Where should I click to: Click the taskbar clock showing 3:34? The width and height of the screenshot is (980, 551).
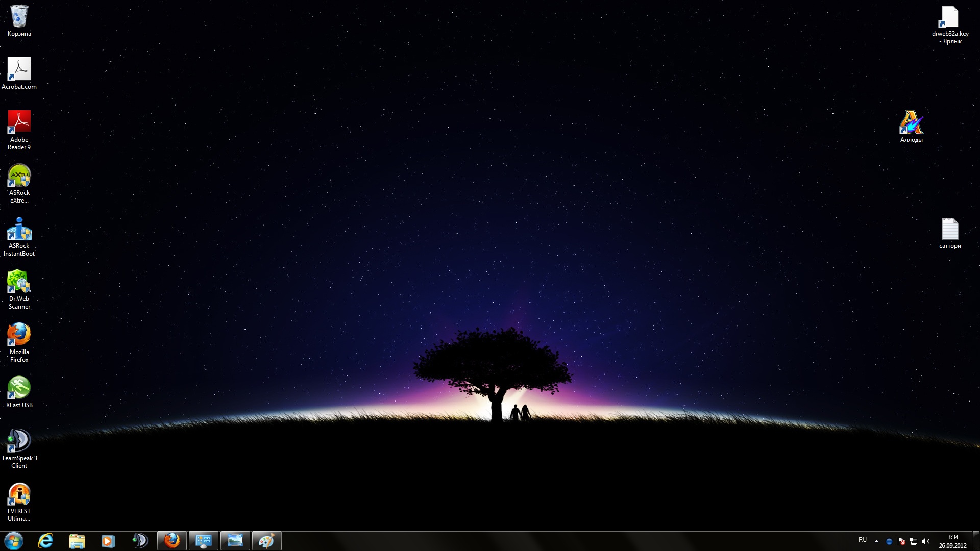tap(952, 541)
